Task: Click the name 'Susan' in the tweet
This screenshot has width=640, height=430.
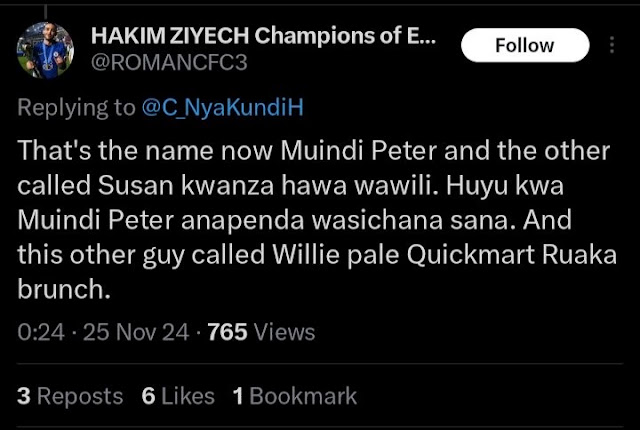Action: tap(136, 186)
